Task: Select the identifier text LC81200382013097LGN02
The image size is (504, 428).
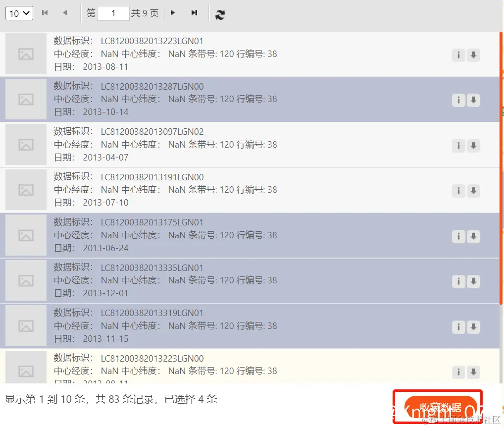Action: click(x=152, y=132)
